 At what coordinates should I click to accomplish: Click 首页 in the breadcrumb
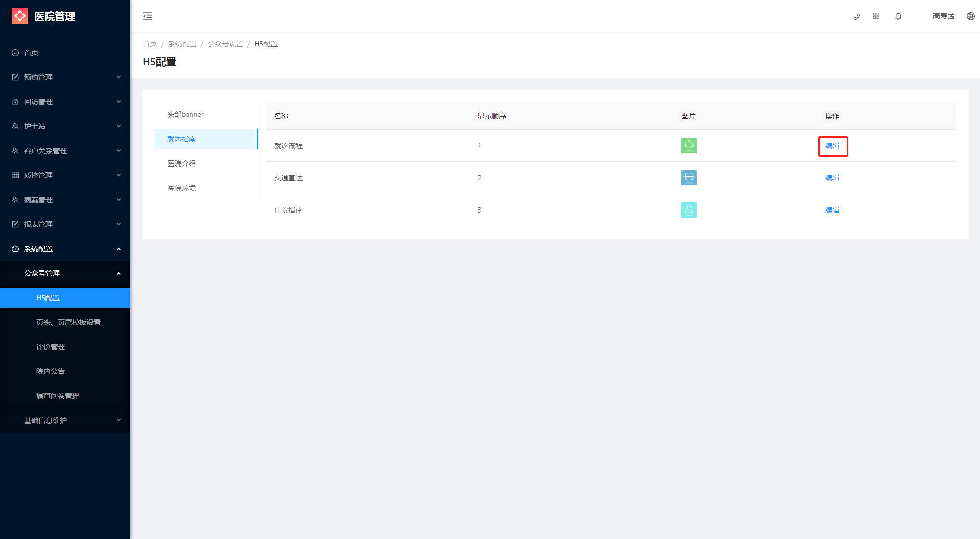150,44
